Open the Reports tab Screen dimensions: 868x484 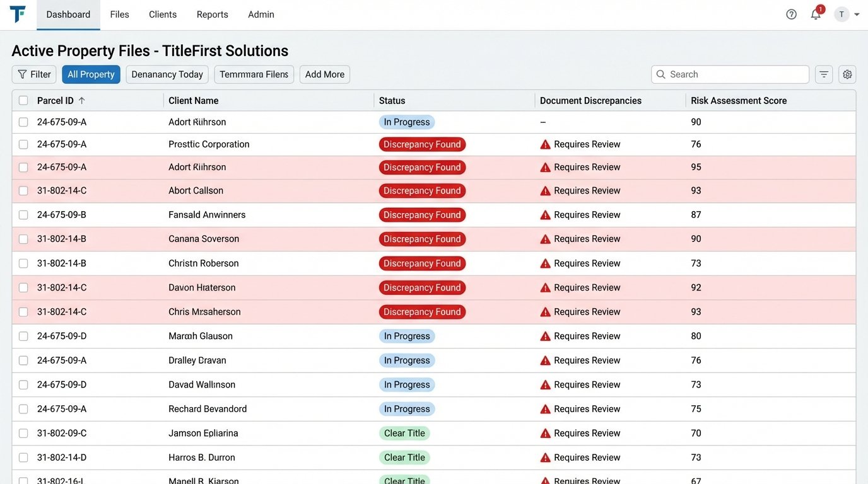(212, 14)
